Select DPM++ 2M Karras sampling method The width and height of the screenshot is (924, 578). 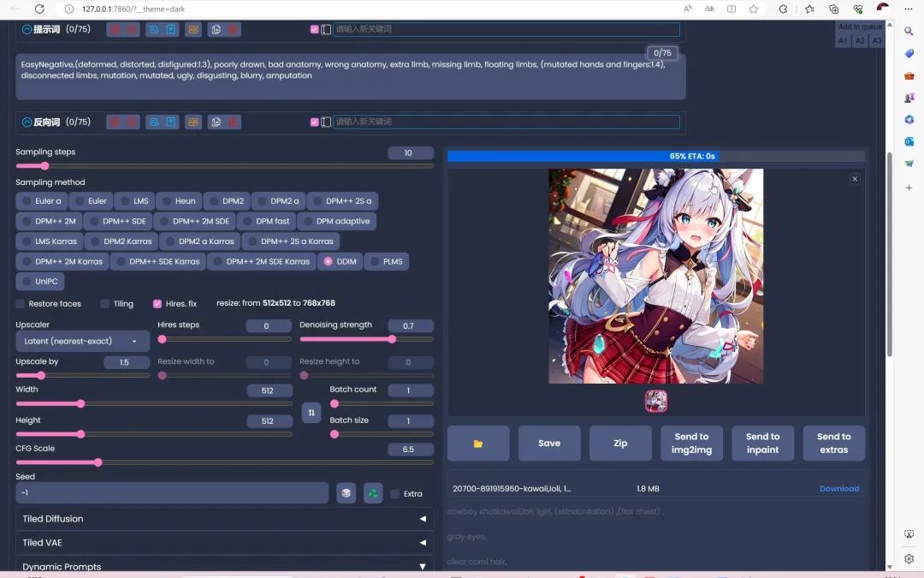point(62,261)
